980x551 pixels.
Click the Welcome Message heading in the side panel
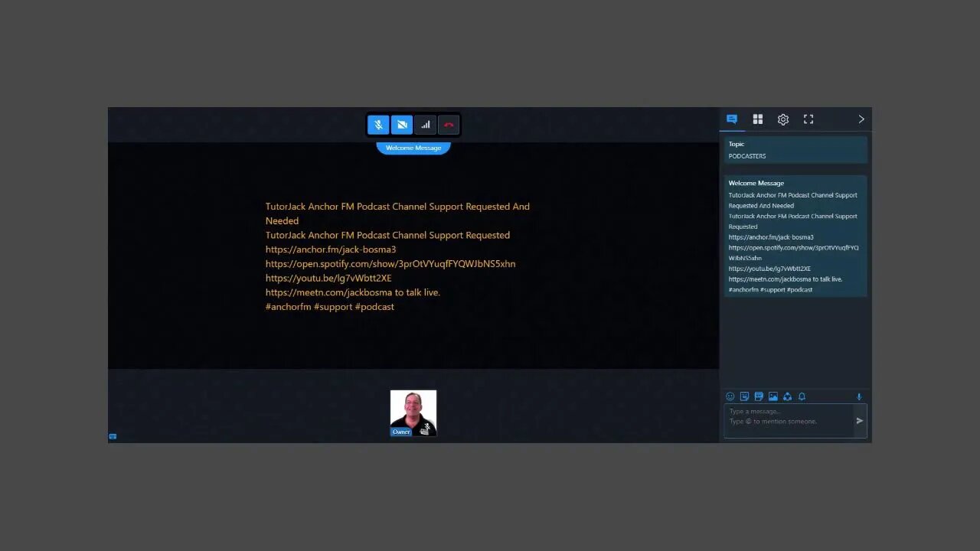pyautogui.click(x=756, y=183)
